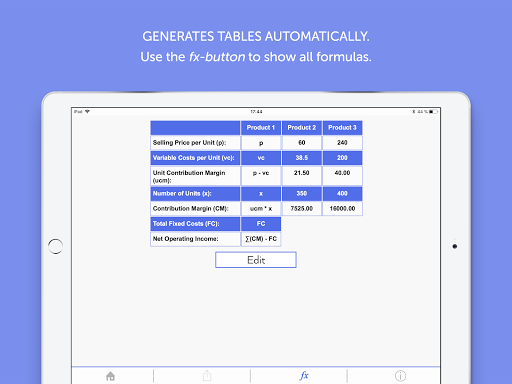This screenshot has height=384, width=512.
Task: Tap the battery indicator in status bar
Action: (433, 112)
